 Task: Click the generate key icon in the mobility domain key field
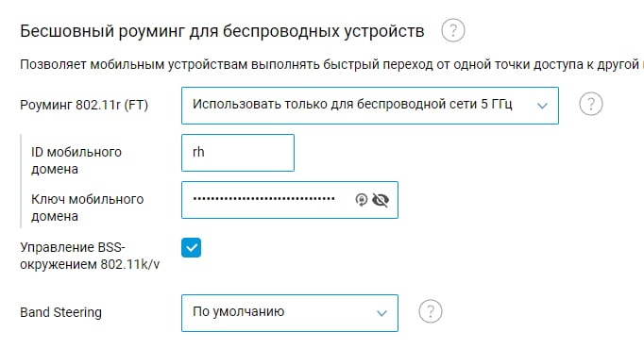(362, 200)
